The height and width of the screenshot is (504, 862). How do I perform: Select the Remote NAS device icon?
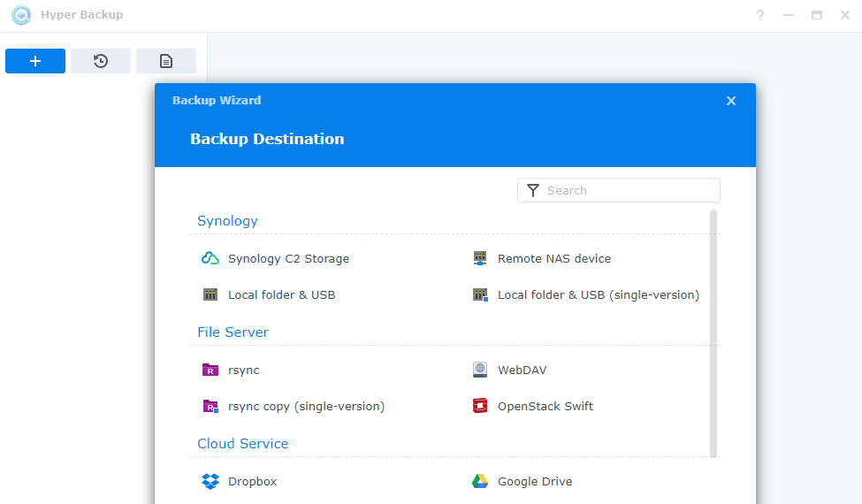(480, 258)
